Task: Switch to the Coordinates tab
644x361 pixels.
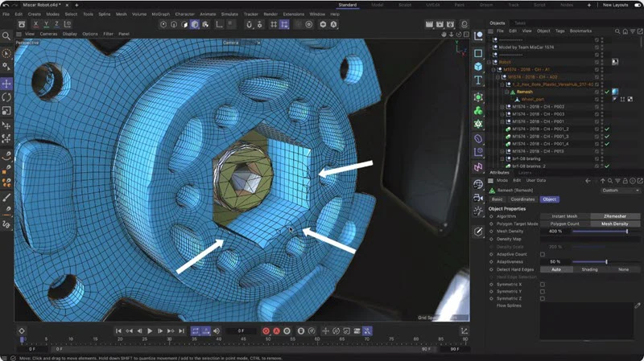Action: tap(522, 199)
